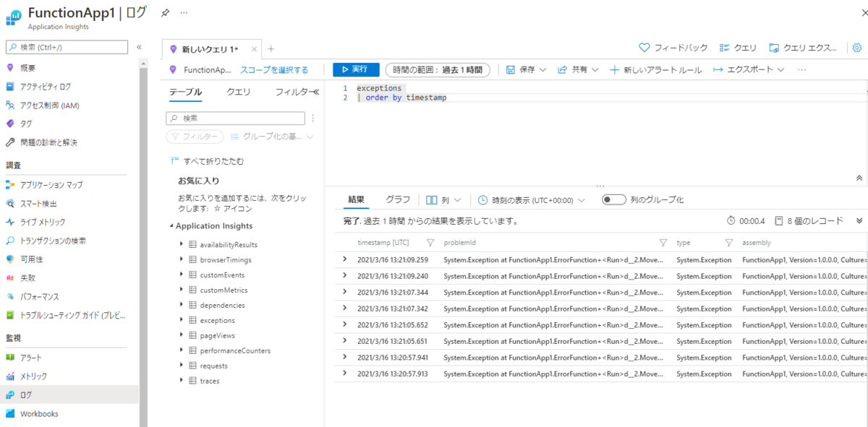Image resolution: width=868 pixels, height=427 pixels.
Task: Click the フィードバック heart button
Action: click(673, 48)
